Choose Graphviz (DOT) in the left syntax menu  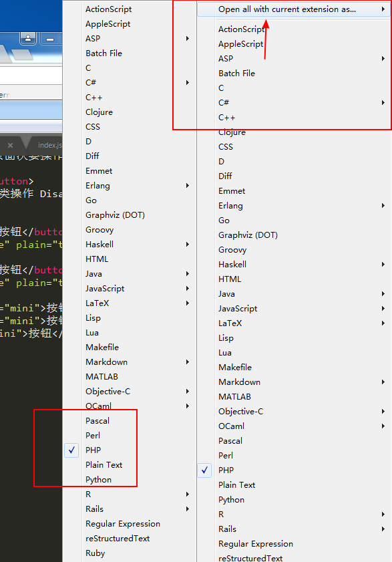click(x=115, y=215)
